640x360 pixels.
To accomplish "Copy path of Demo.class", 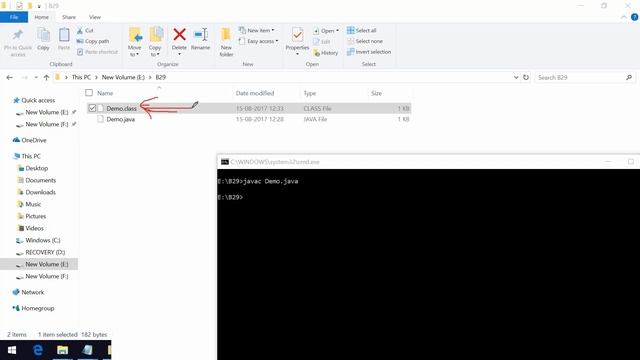I will pos(93,41).
